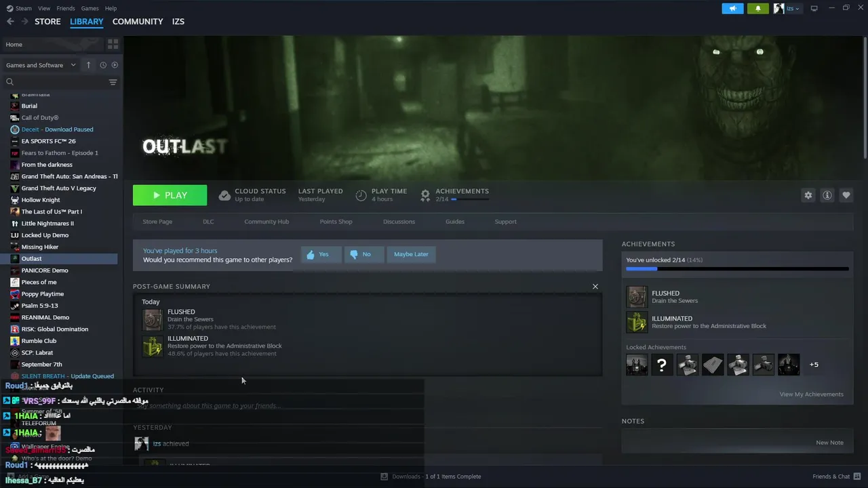Open the View menu
The image size is (868, 488).
pos(44,8)
